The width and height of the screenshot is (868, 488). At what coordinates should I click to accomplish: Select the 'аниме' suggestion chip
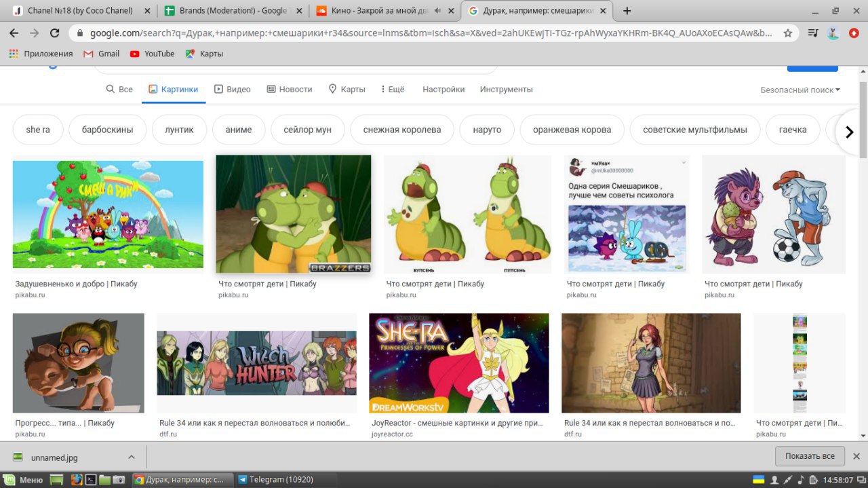click(239, 130)
